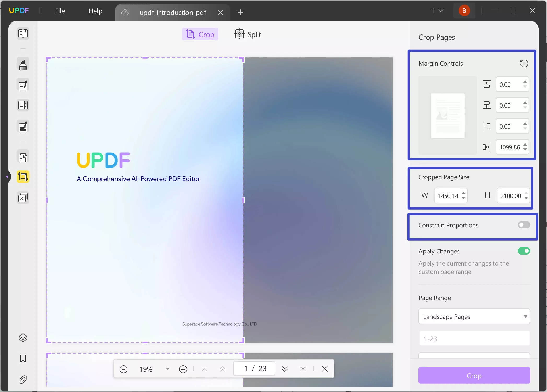547x392 pixels.
Task: Open the Bookmarks panel icon
Action: point(23,359)
